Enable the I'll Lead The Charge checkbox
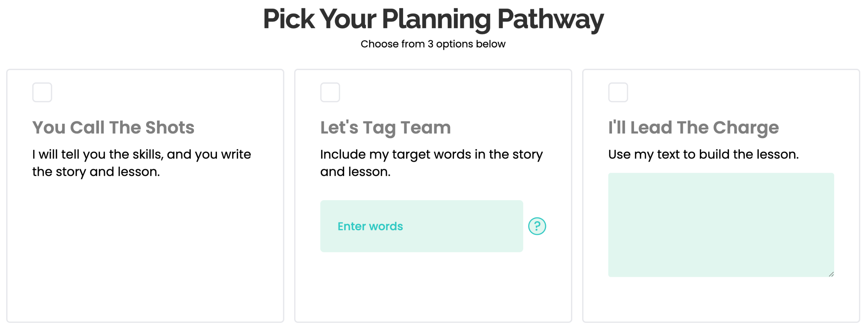The height and width of the screenshot is (334, 868). [x=618, y=92]
